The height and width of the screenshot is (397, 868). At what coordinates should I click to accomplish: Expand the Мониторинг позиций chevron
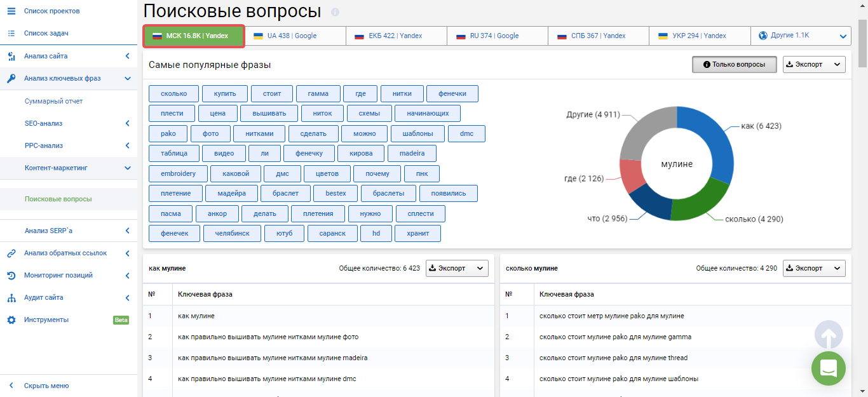click(x=127, y=276)
